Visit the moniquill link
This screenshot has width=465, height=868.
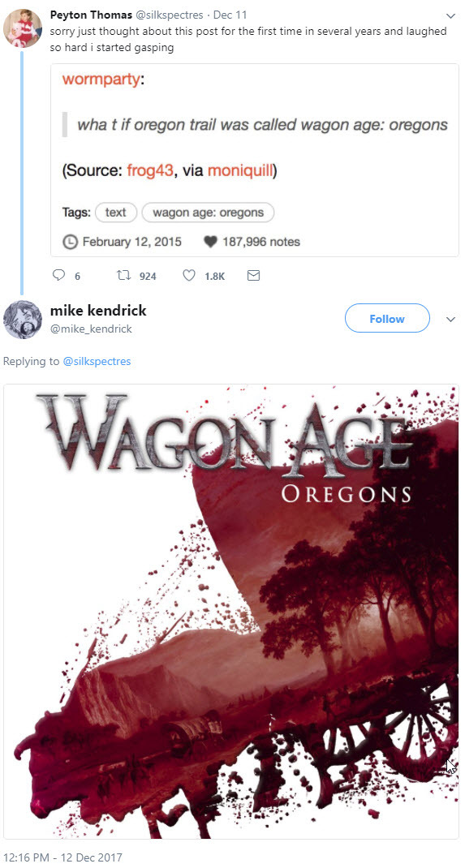pos(240,170)
